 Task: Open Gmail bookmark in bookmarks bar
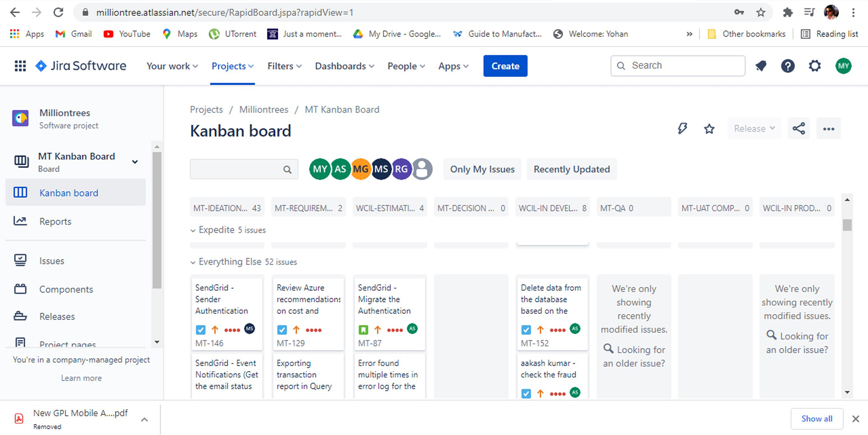pos(74,34)
